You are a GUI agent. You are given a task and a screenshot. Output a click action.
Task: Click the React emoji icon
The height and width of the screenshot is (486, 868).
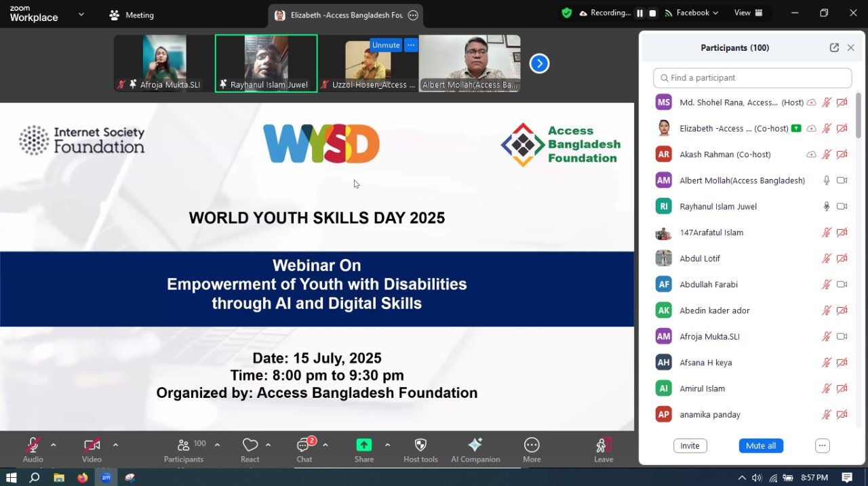pyautogui.click(x=250, y=445)
